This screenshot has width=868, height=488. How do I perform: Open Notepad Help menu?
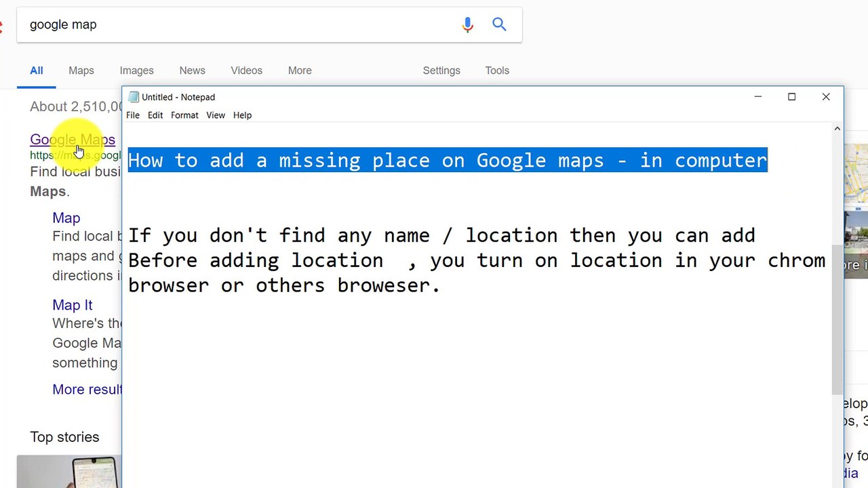(242, 115)
